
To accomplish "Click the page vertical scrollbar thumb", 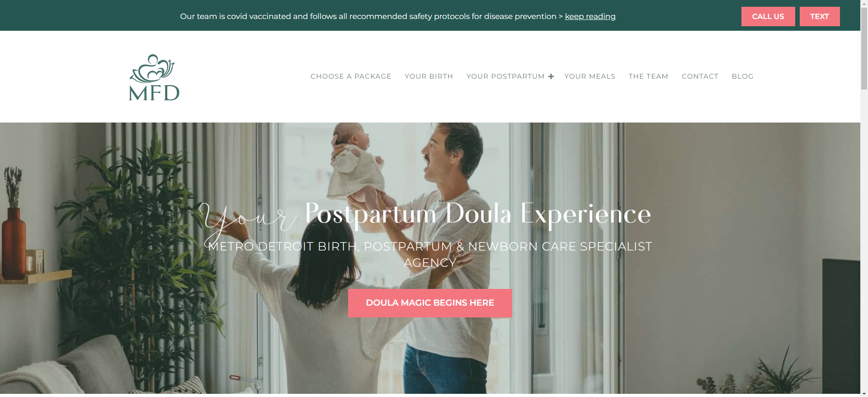I will coord(864,47).
